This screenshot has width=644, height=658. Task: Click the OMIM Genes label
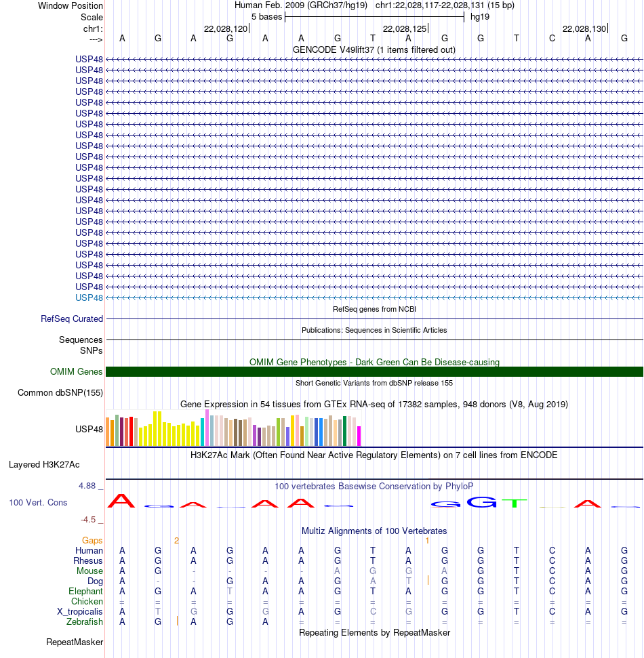coord(76,371)
